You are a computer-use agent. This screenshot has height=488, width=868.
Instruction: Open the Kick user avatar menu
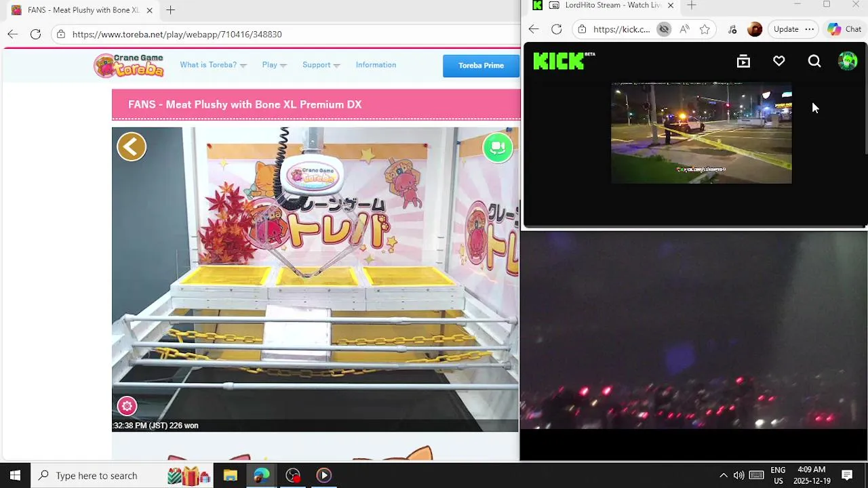coord(848,61)
